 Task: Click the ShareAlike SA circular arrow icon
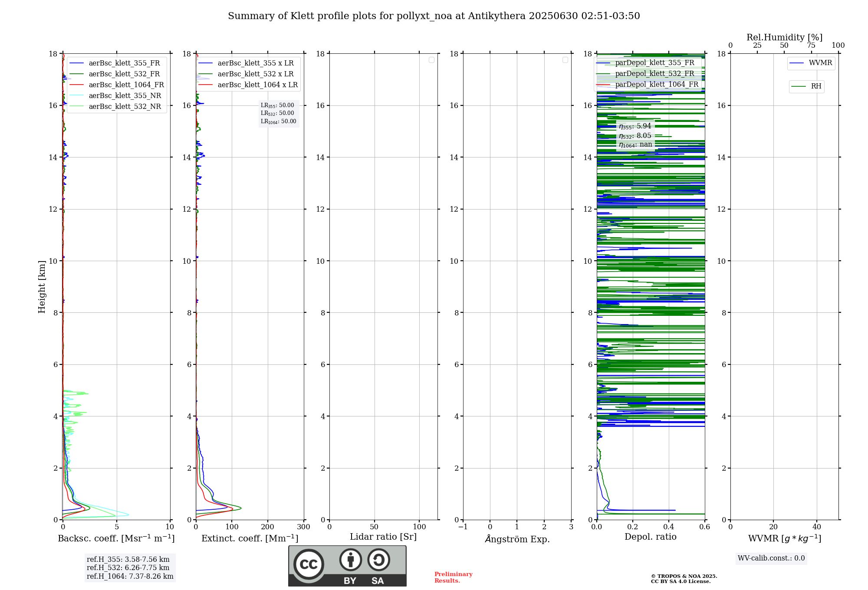pyautogui.click(x=378, y=560)
